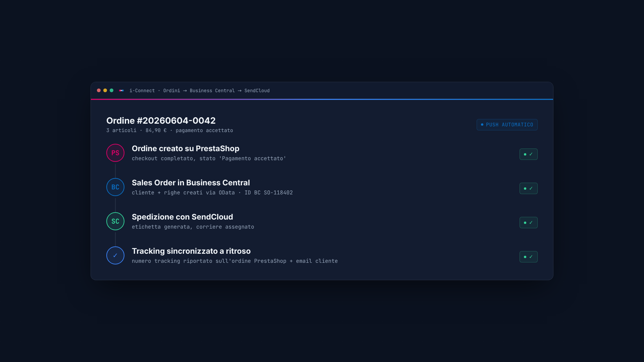
Task: Click the PUSH AUTOMATICO badge
Action: pos(507,125)
